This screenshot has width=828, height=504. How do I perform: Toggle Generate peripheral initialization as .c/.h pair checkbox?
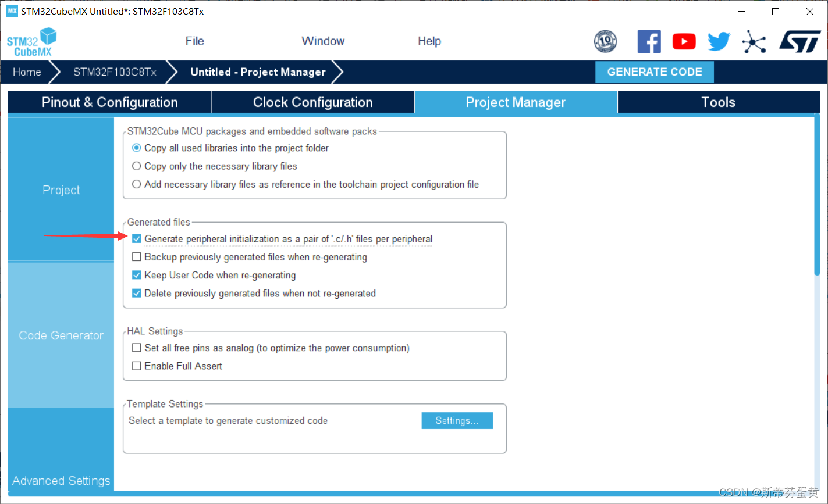137,239
